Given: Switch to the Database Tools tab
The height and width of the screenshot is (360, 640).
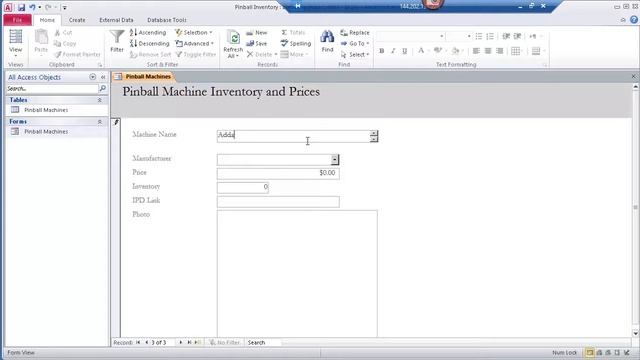Looking at the screenshot, I should [x=167, y=20].
